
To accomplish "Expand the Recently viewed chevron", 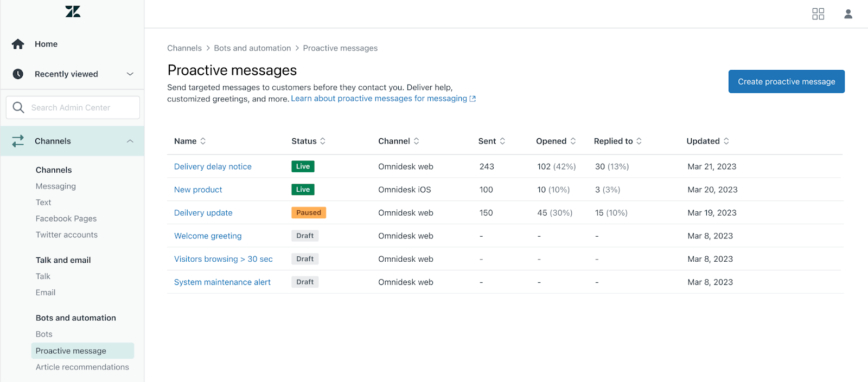I will (130, 74).
